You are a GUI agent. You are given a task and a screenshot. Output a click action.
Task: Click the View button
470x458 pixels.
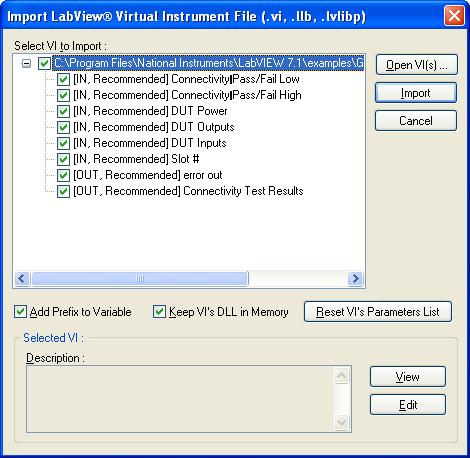pyautogui.click(x=408, y=377)
